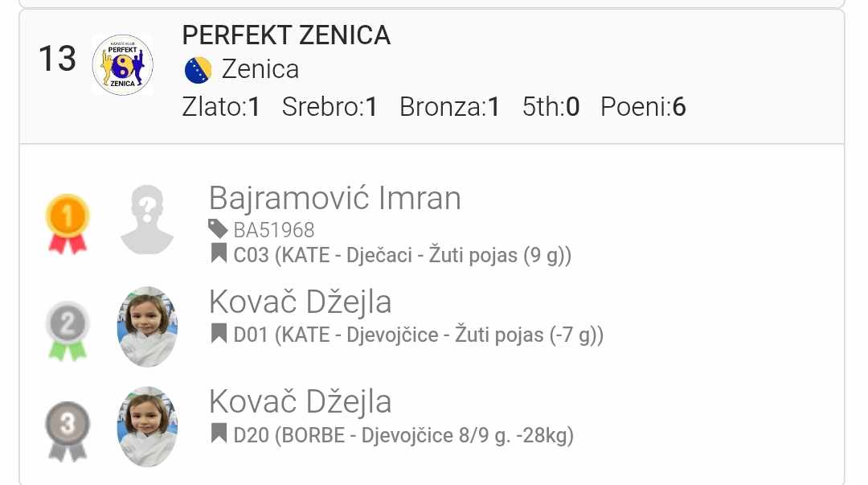Click the bookmark icon beside D01 category
The image size is (868, 485).
219,334
